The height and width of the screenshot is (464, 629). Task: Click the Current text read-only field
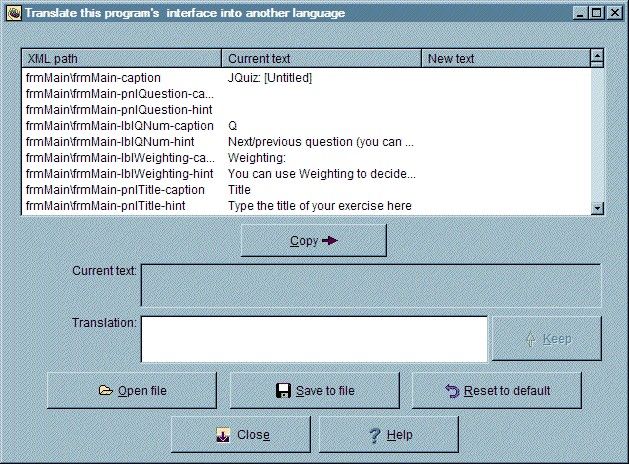pyautogui.click(x=371, y=285)
